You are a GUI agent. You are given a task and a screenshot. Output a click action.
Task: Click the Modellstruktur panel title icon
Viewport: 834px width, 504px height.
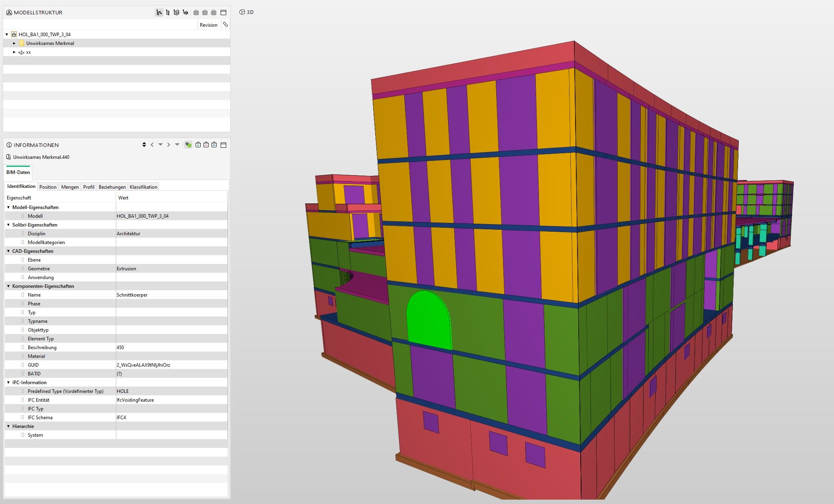pyautogui.click(x=9, y=12)
